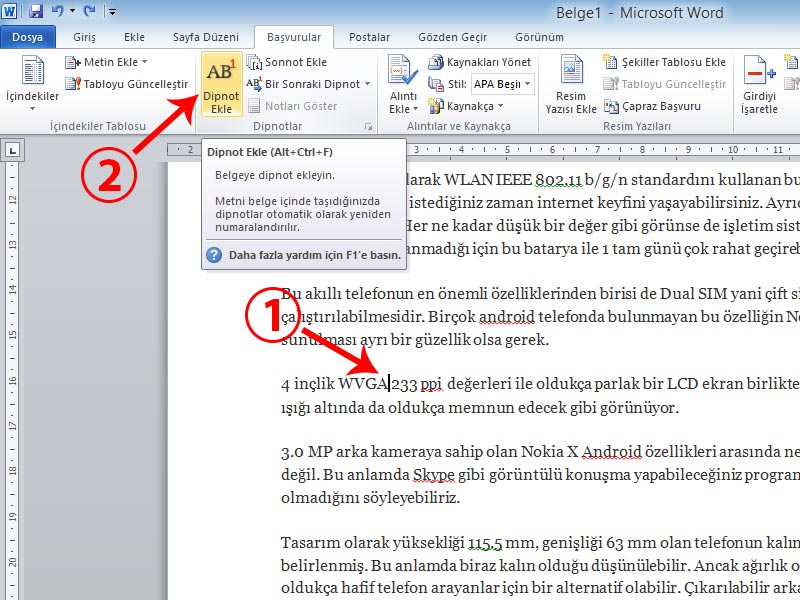Open Kaynakları Yönet sources manager
The width and height of the screenshot is (800, 600).
[x=480, y=62]
